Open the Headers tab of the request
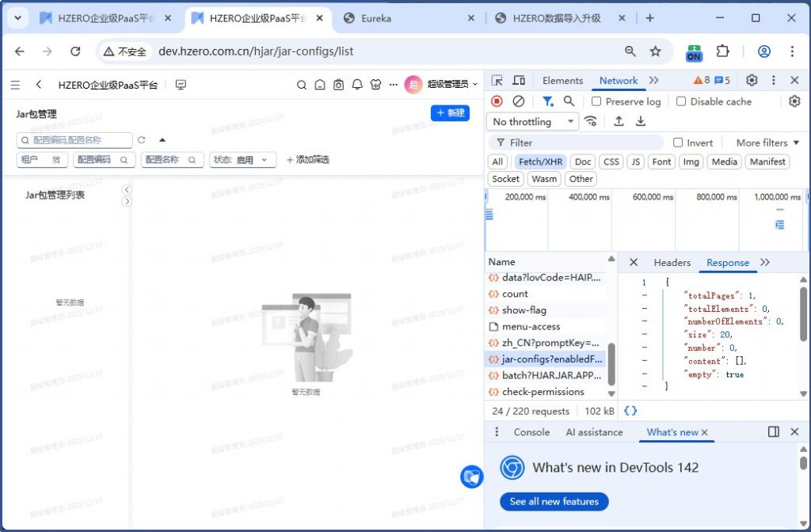Image resolution: width=811 pixels, height=532 pixels. 672,263
